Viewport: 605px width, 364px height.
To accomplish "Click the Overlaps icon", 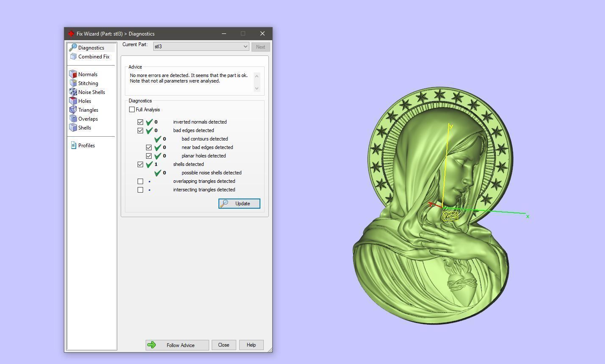I will click(x=73, y=119).
